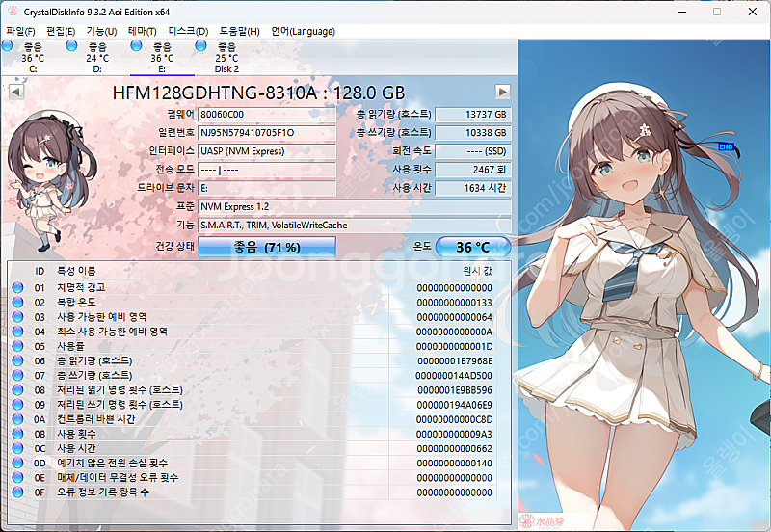Click status orb of row 05 사용률
Viewport: 771px width, 532px height.
(18, 346)
